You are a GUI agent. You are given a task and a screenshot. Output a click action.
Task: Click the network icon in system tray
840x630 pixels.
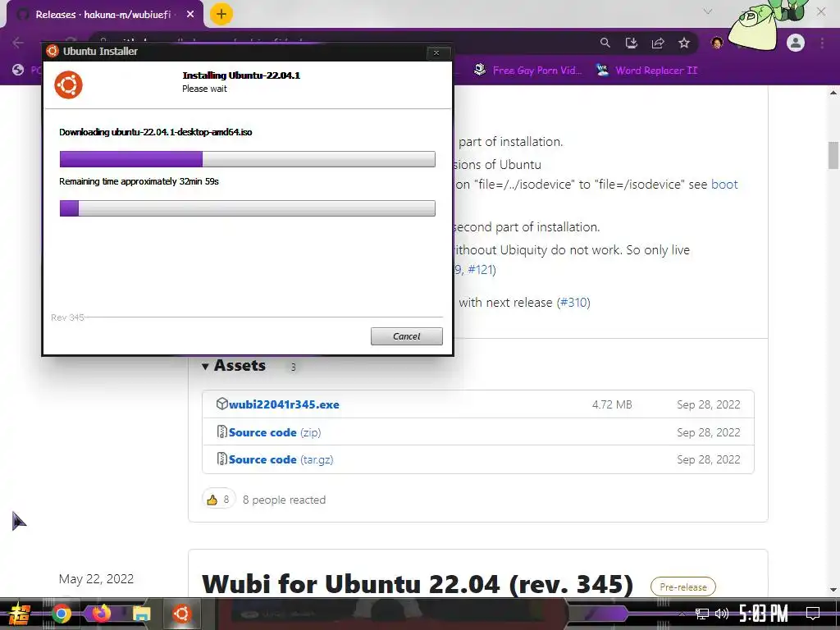click(x=702, y=614)
